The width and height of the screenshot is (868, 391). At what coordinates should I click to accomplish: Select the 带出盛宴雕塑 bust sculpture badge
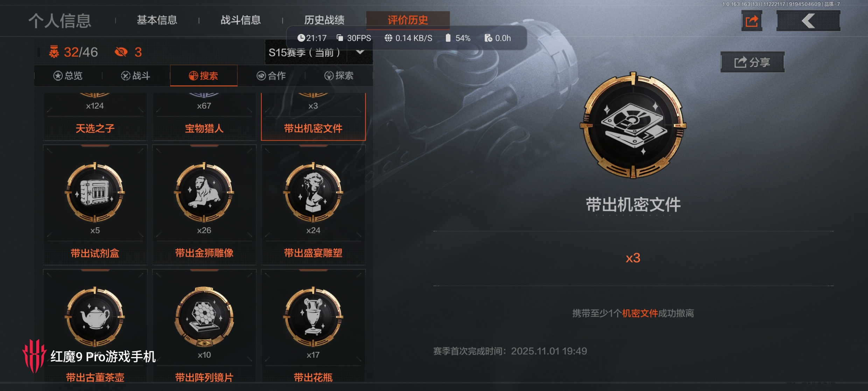coord(313,205)
